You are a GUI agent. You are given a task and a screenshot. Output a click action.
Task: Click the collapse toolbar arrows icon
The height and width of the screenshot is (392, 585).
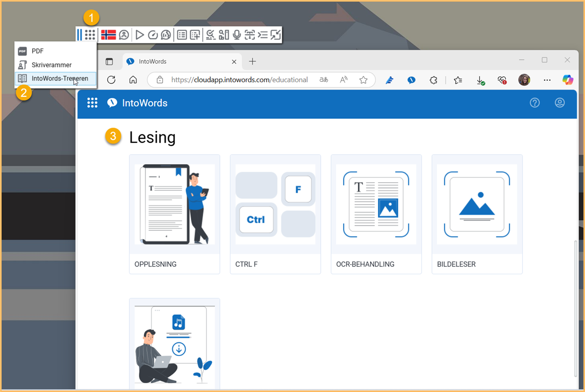click(276, 35)
